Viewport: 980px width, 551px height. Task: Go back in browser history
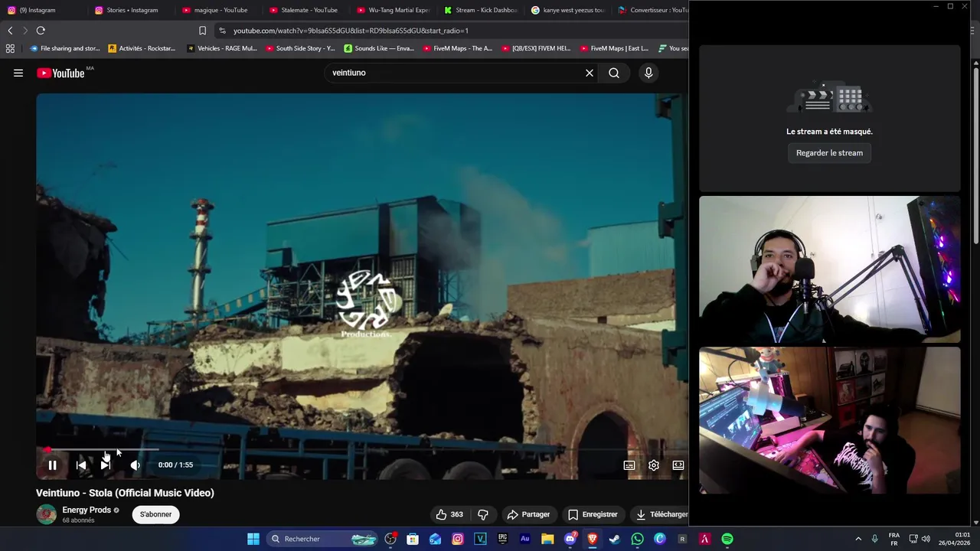[10, 31]
